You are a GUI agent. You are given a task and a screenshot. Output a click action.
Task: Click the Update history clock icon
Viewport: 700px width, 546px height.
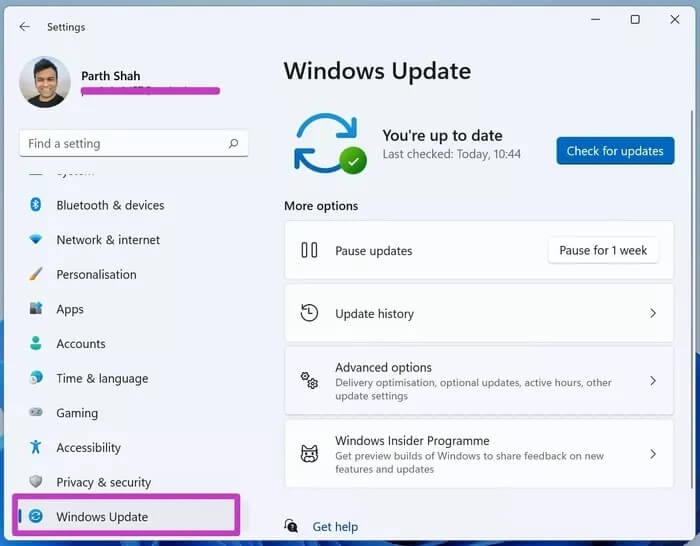(x=309, y=313)
